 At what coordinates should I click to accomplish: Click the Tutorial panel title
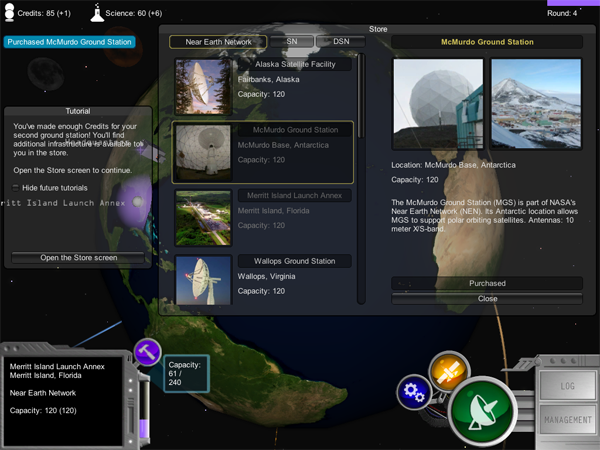click(x=78, y=111)
